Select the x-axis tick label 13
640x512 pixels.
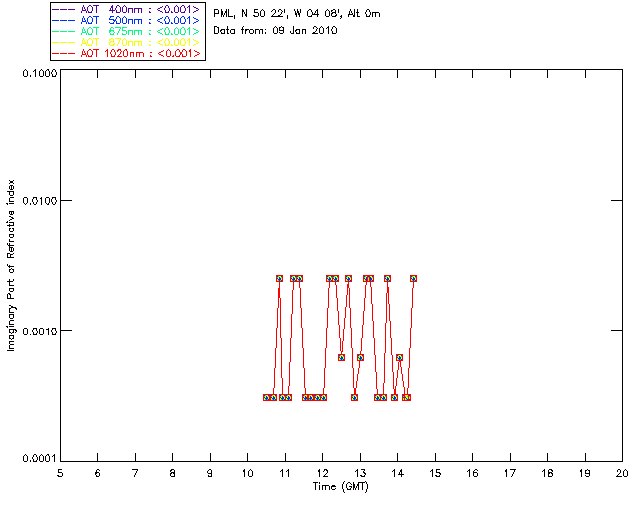360,473
